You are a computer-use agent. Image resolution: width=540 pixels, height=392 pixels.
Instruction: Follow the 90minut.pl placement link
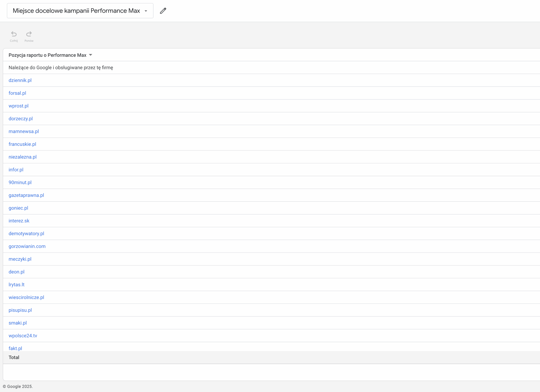click(20, 183)
